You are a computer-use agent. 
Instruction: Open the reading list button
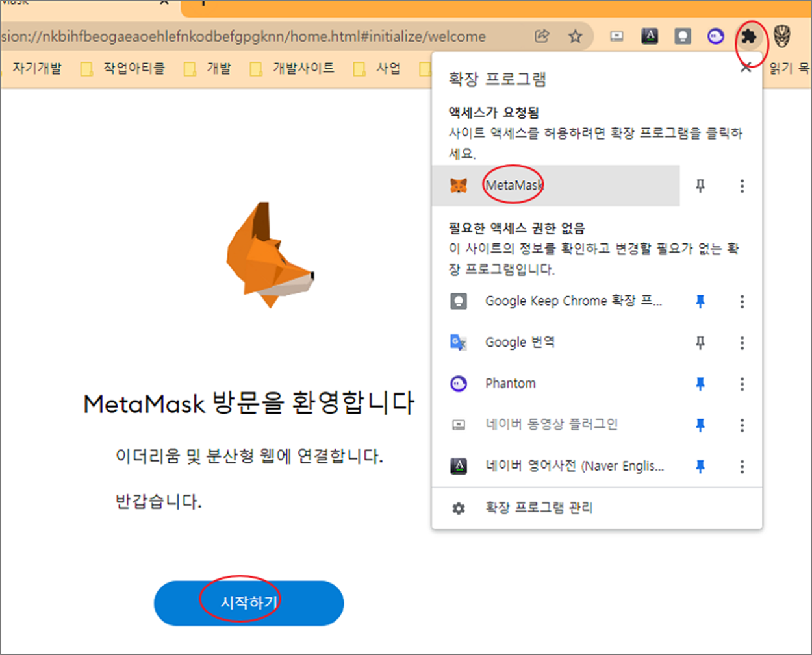click(x=789, y=68)
